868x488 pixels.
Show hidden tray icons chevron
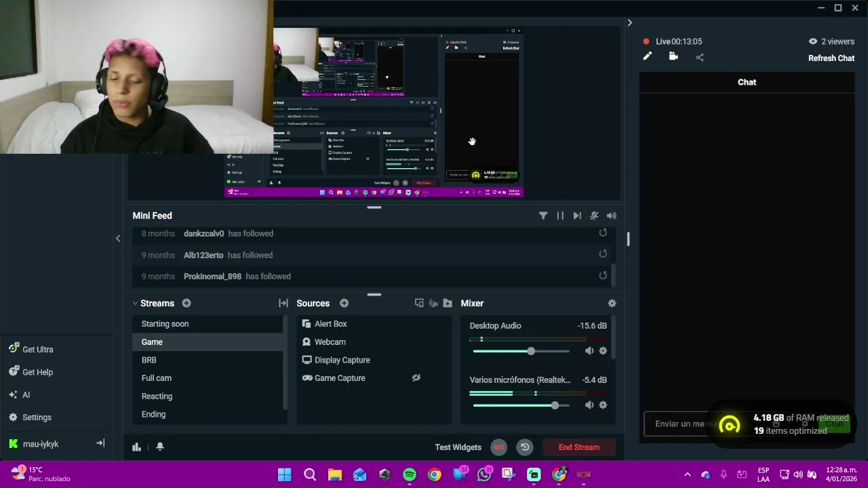click(x=687, y=474)
